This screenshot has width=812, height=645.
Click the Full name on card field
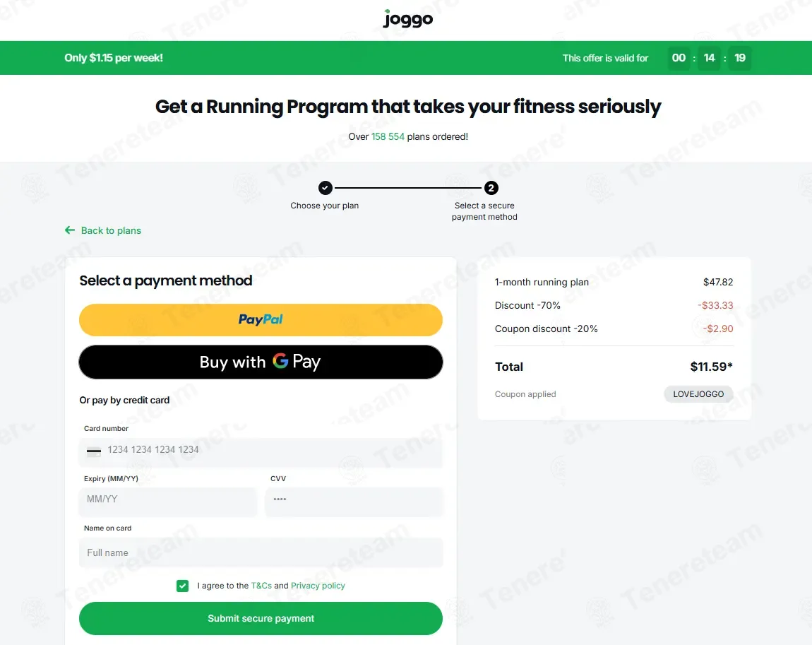[261, 552]
